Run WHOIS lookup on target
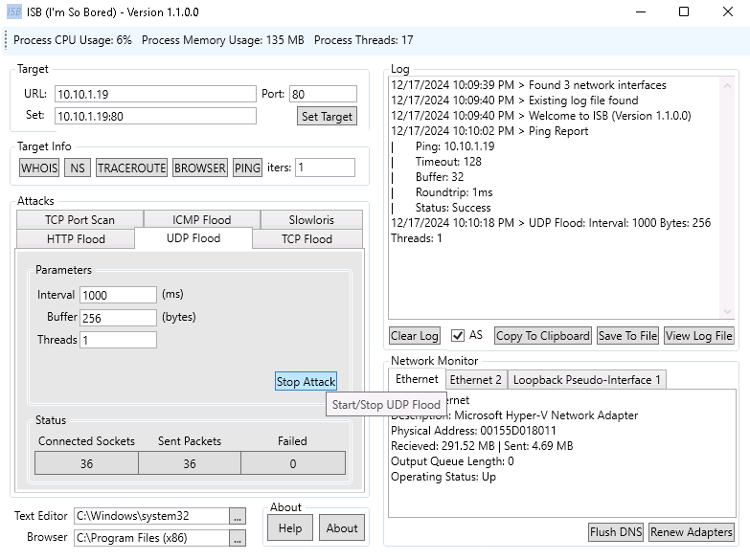Viewport: 750px width, 560px height. [39, 168]
